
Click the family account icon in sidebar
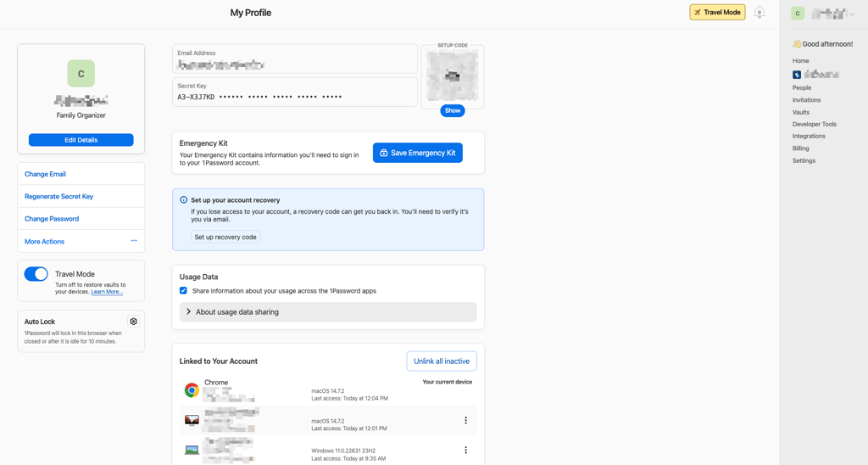(797, 75)
